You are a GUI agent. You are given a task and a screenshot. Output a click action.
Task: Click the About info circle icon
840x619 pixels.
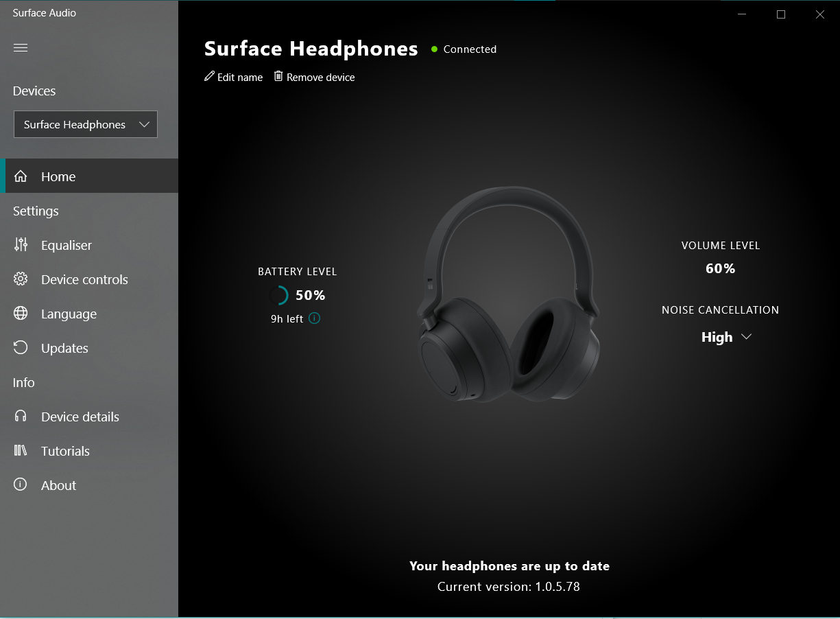[21, 484]
